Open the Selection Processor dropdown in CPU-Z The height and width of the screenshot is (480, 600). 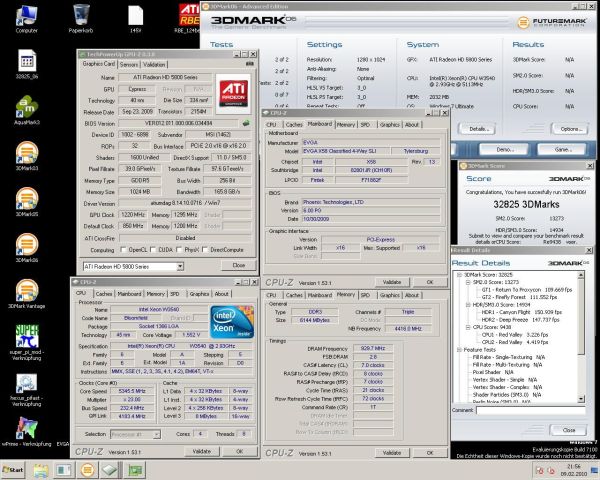coord(135,434)
